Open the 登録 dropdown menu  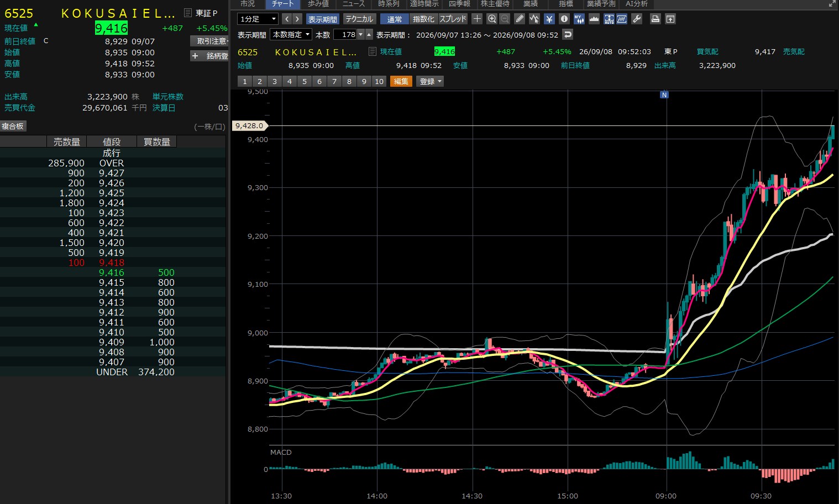(x=431, y=81)
